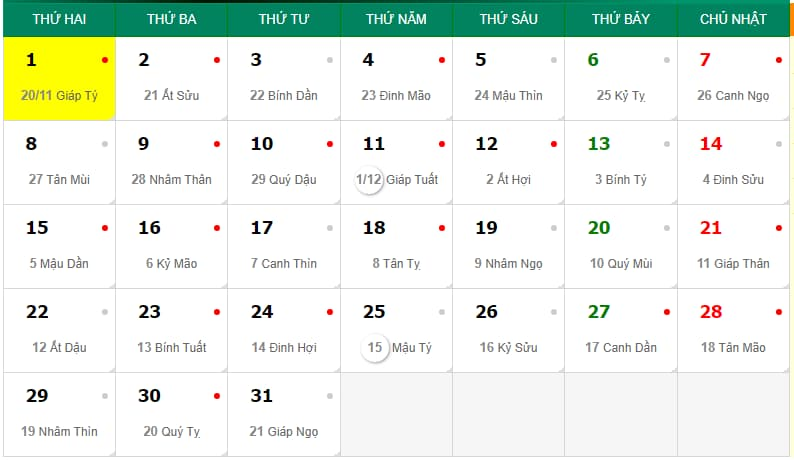The width and height of the screenshot is (794, 460).
Task: Click text '26 Canh Ngọ'
Action: (733, 96)
